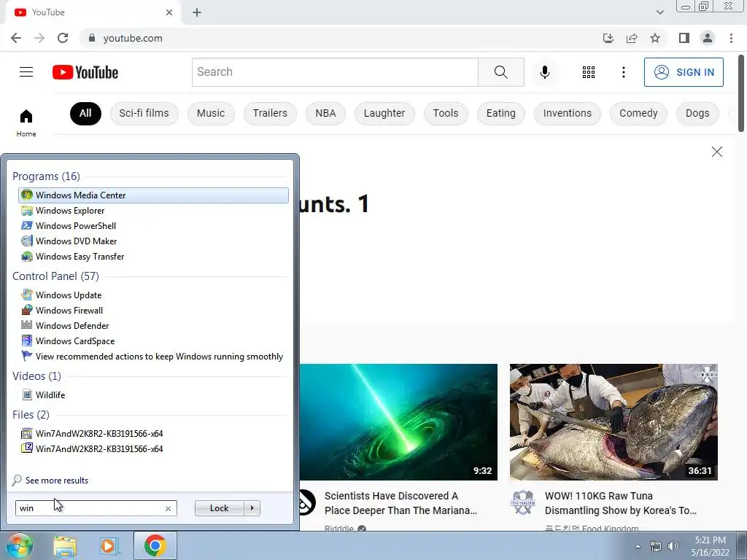Image resolution: width=747 pixels, height=560 pixels.
Task: Clear the Start menu search text
Action: (168, 508)
